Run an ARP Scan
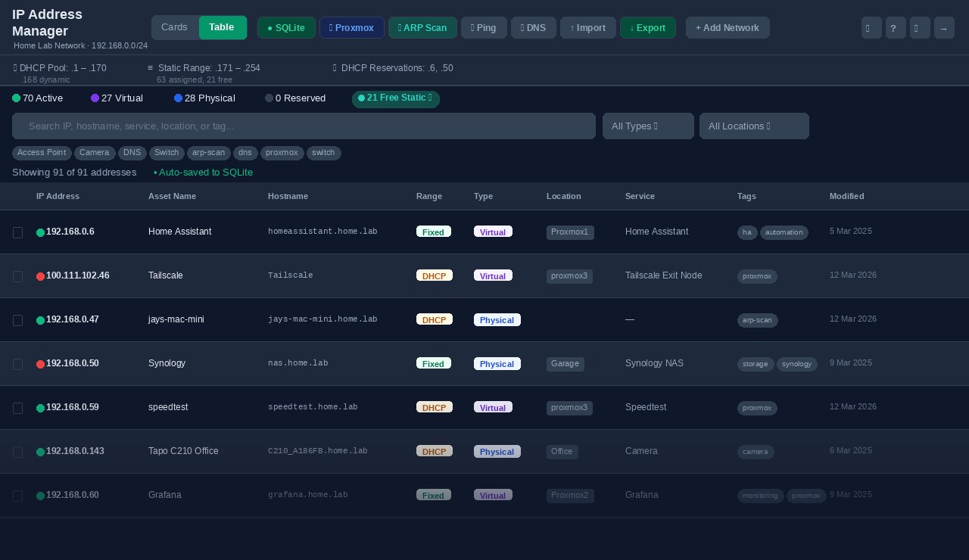The height and width of the screenshot is (560, 969). (x=422, y=27)
